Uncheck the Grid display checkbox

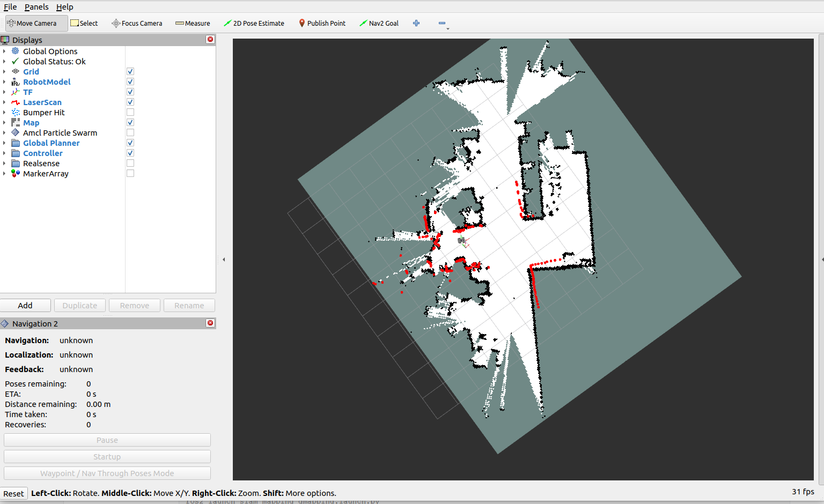tap(130, 71)
